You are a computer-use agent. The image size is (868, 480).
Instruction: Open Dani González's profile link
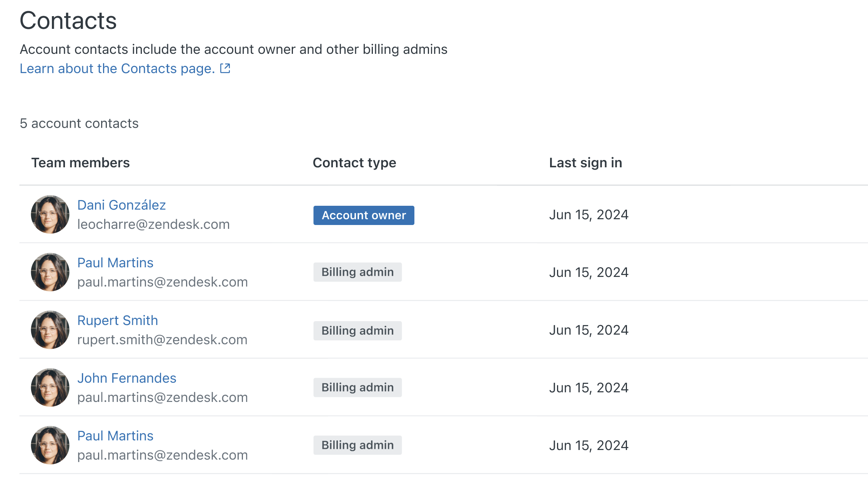(x=121, y=205)
